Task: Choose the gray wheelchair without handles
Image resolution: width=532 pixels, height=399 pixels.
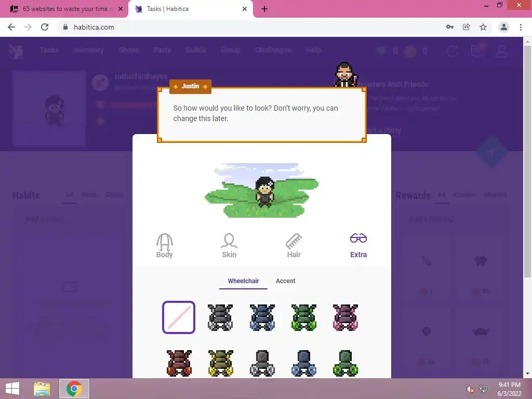Action: 262,363
